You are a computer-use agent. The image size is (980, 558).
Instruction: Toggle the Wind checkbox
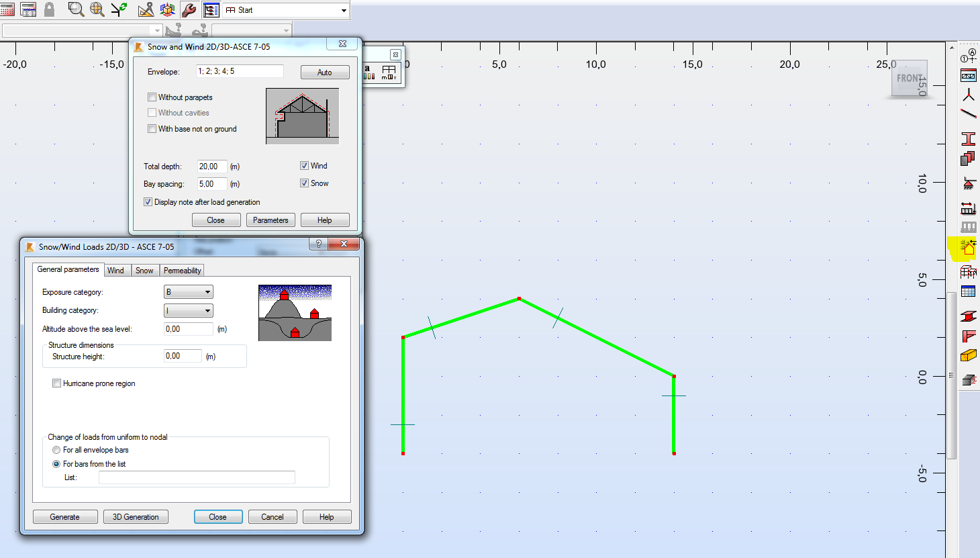click(x=304, y=166)
